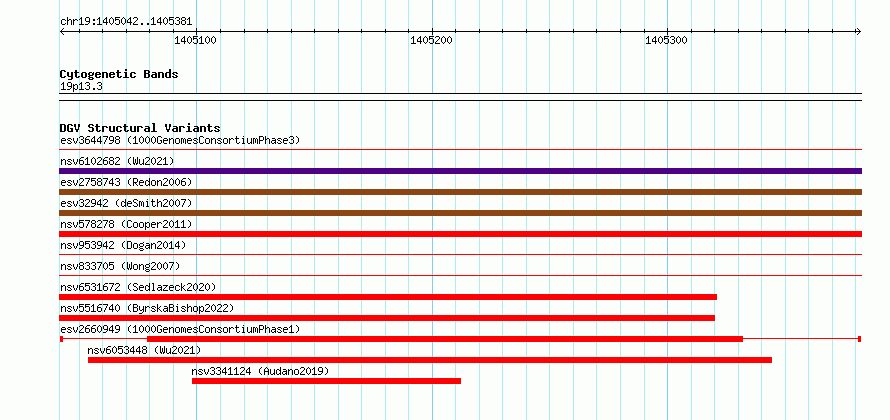The width and height of the screenshot is (890, 420).
Task: Click the 1405300 ruler position label
Action: (667, 40)
